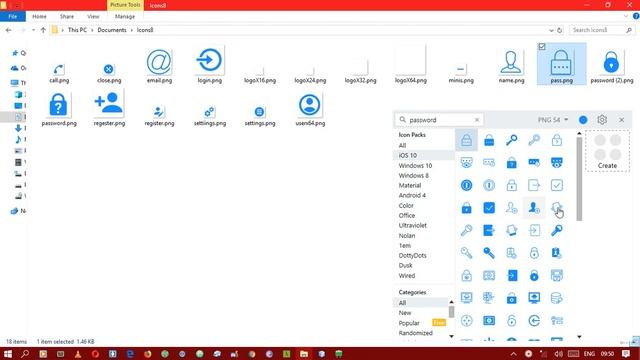Select the Color icon pack
Screen dimensions: 640x360
pos(406,205)
